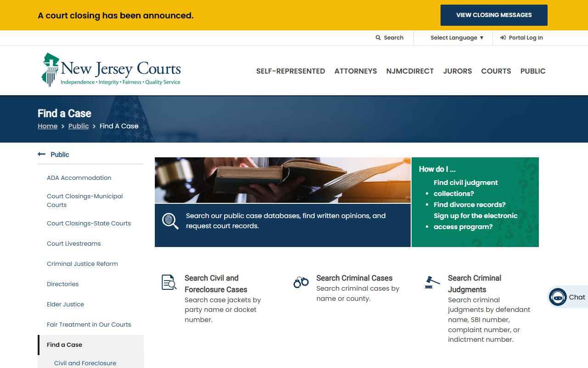The height and width of the screenshot is (368, 588).
Task: Click the handcuffs icon for criminal cases
Action: coord(301,282)
